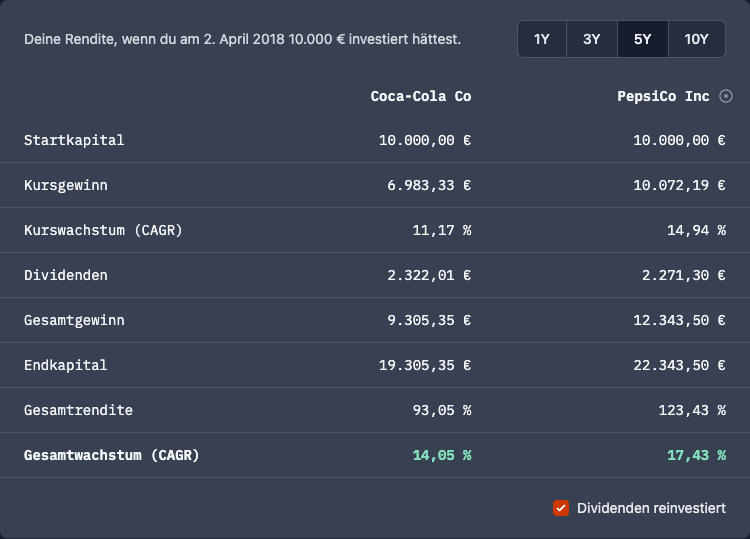Click the Kursgewinn row label
Image resolution: width=750 pixels, height=539 pixels.
(x=66, y=185)
